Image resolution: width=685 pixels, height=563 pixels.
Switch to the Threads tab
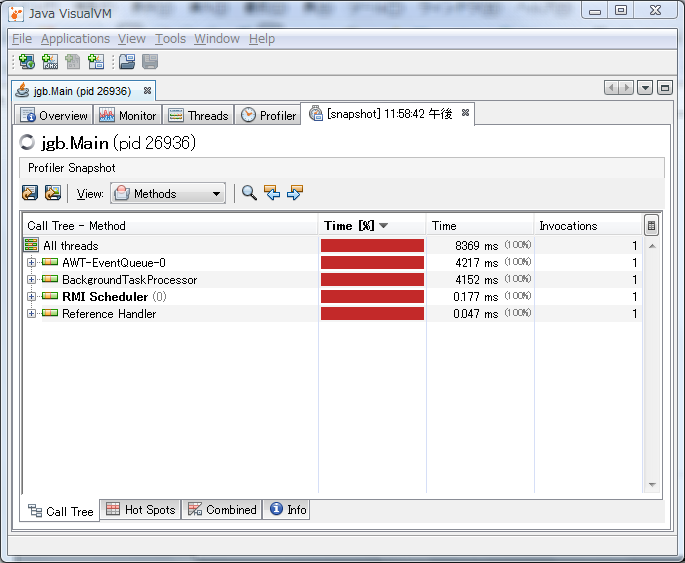198,115
